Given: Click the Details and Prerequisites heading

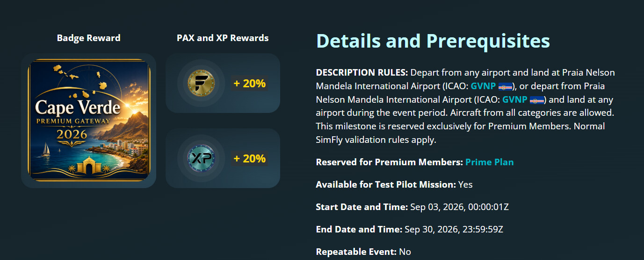Looking at the screenshot, I should [433, 41].
